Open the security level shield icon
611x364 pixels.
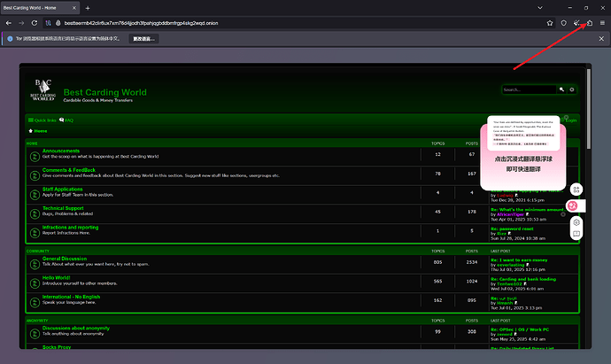[564, 23]
